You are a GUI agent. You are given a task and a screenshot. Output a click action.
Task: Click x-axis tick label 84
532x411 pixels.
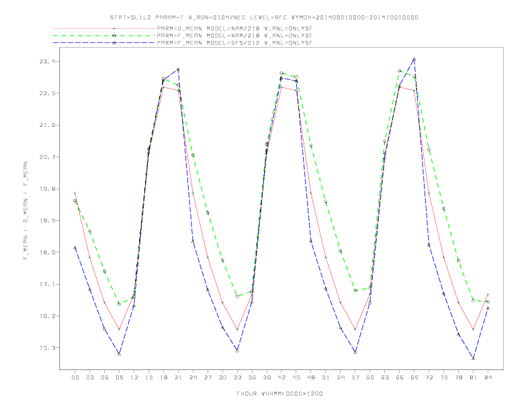[488, 377]
